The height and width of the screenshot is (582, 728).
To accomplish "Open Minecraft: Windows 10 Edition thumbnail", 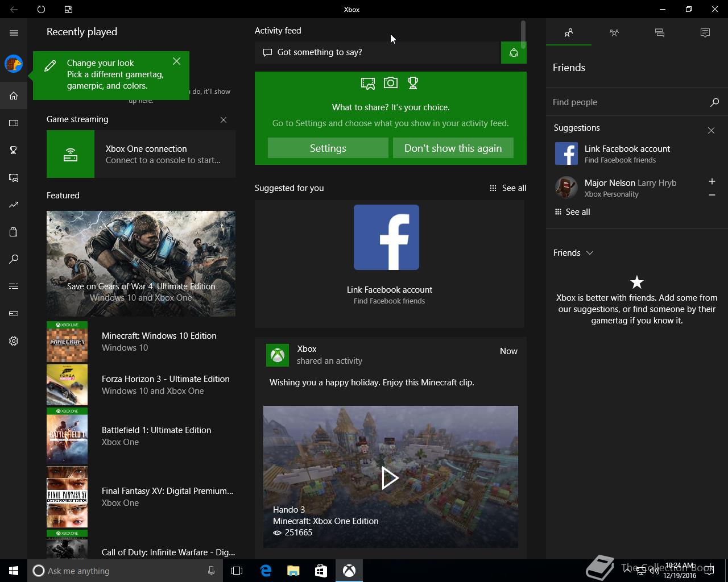I will tap(67, 342).
